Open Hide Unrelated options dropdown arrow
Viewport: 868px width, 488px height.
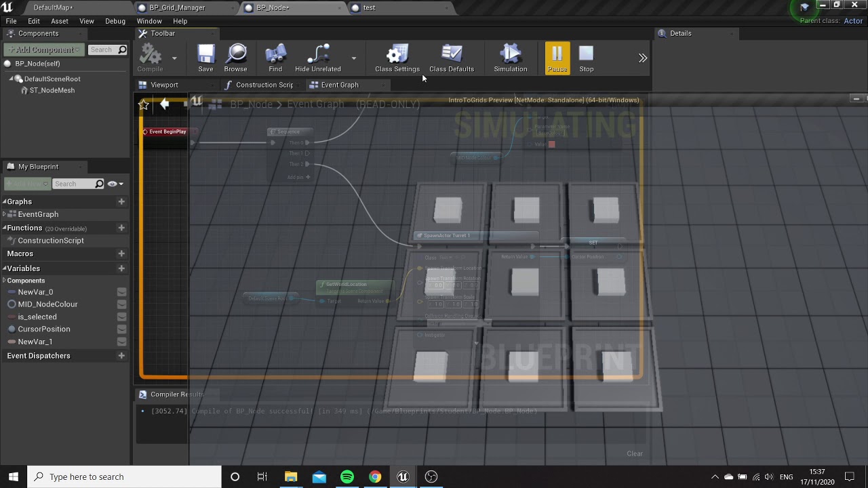tap(353, 58)
